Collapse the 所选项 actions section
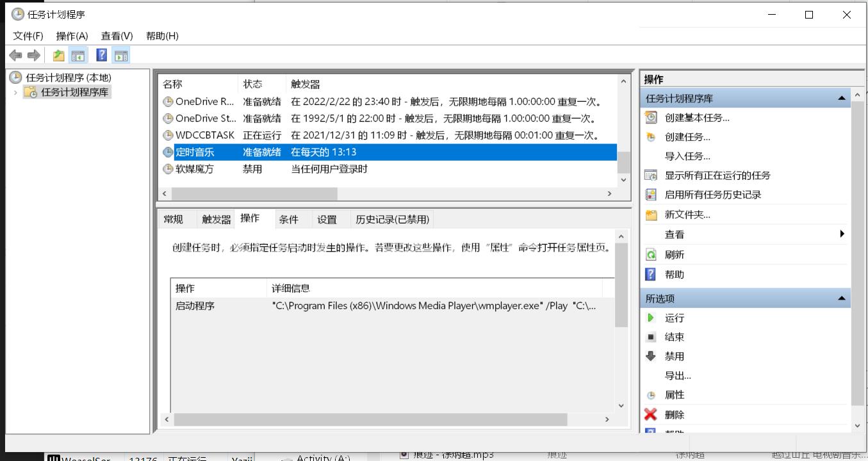This screenshot has height=461, width=868. pos(841,298)
